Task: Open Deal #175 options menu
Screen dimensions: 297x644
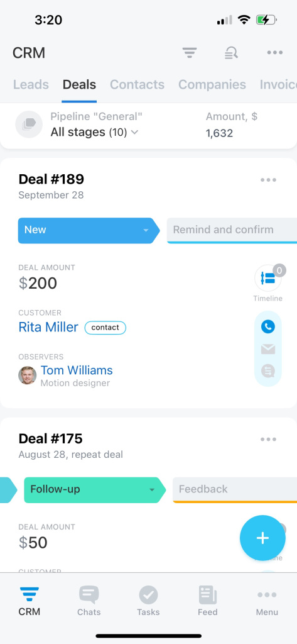Action: pos(268,440)
